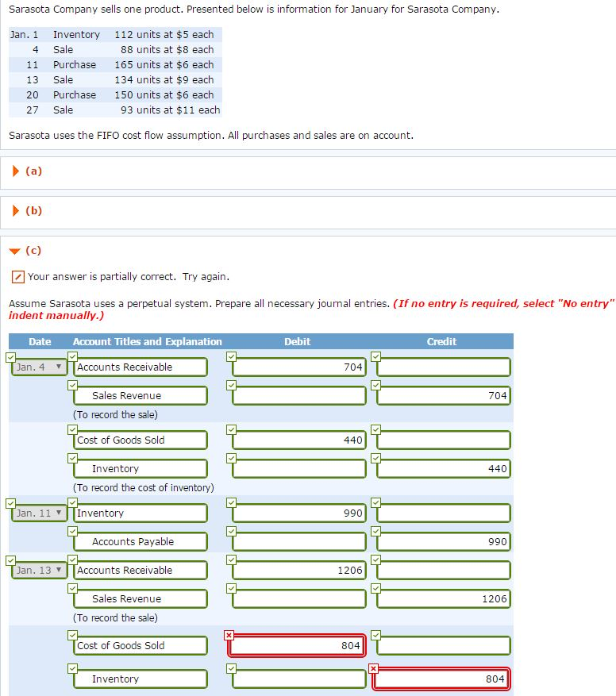Click the red X icon on 804 credit
Image resolution: width=616 pixels, height=696 pixels.
(374, 668)
